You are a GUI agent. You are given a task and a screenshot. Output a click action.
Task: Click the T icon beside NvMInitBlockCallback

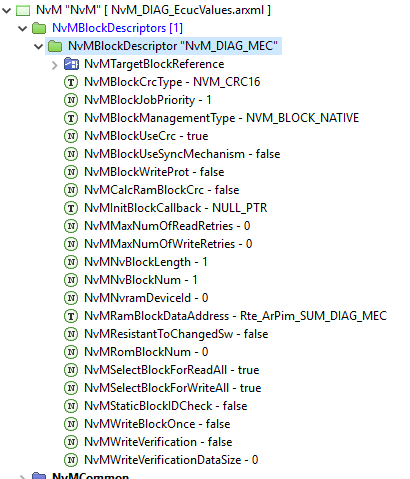click(x=71, y=208)
